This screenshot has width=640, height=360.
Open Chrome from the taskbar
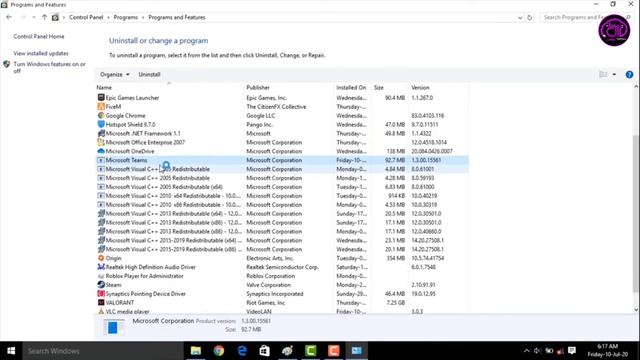pos(219,351)
